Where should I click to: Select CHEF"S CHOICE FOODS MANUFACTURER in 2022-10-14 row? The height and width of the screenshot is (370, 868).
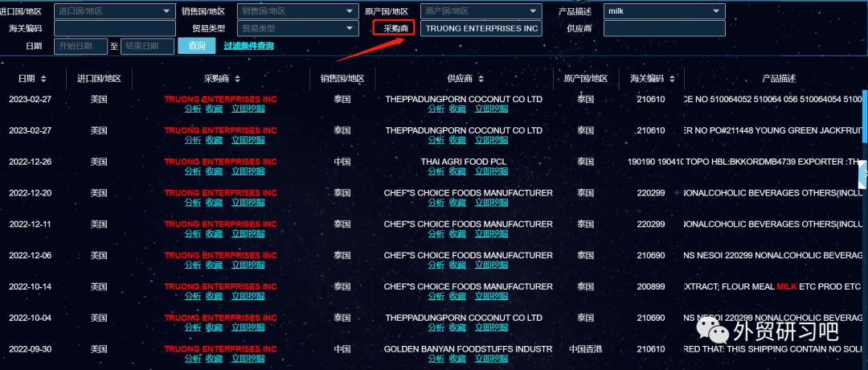pos(469,286)
